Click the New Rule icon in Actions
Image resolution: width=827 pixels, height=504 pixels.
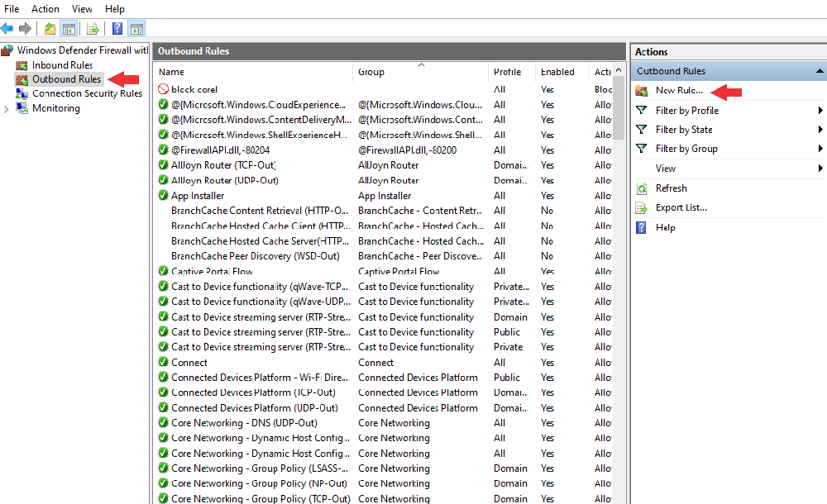pos(642,91)
